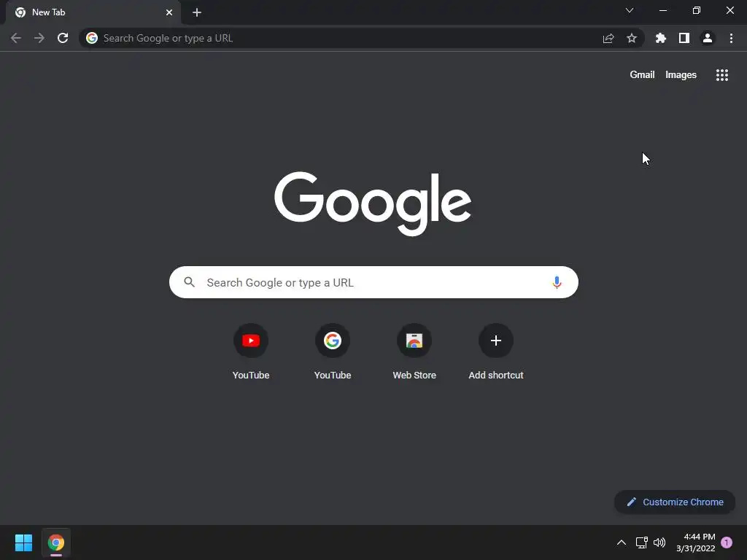Open the network tray icon
The height and width of the screenshot is (560, 747).
[641, 542]
